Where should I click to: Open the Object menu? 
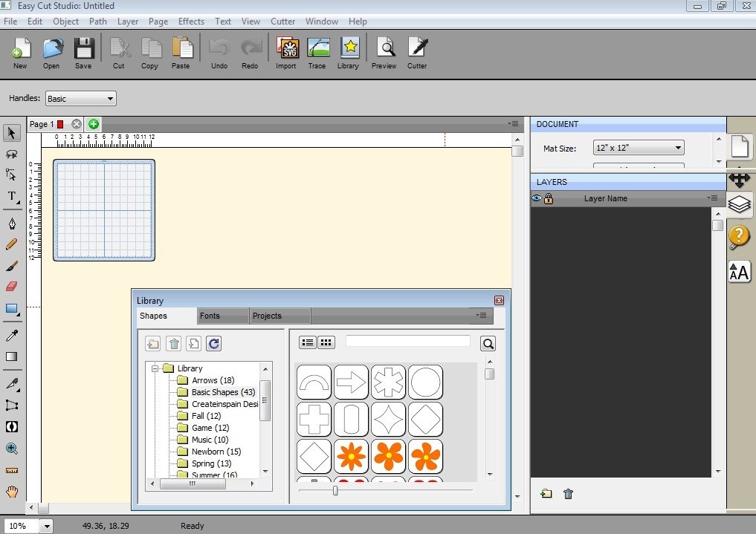[x=65, y=22]
